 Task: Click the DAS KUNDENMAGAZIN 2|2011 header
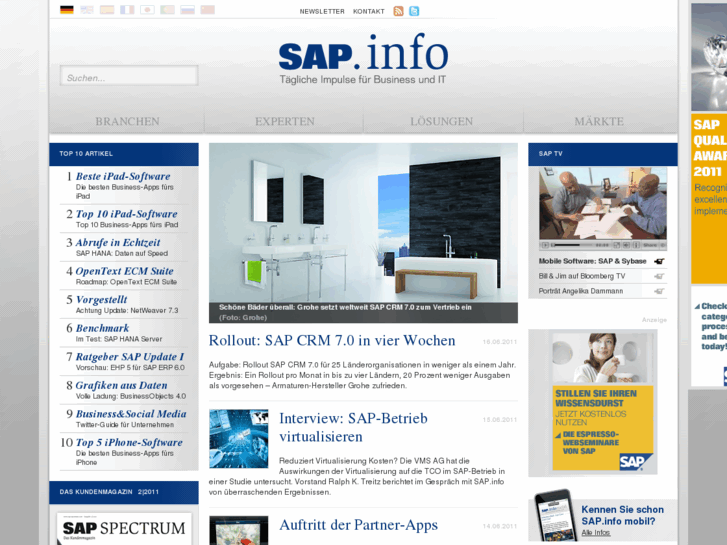[124, 492]
